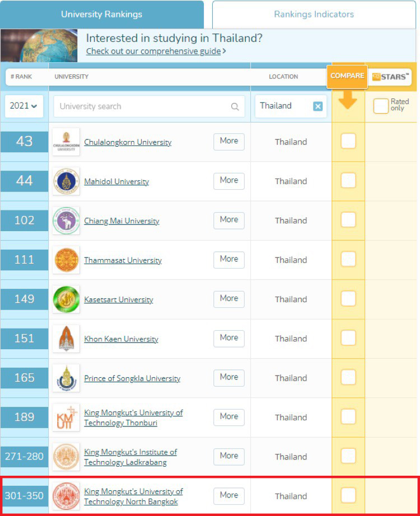Expand More for Kasetsart University
The image size is (420, 516).
(x=229, y=299)
